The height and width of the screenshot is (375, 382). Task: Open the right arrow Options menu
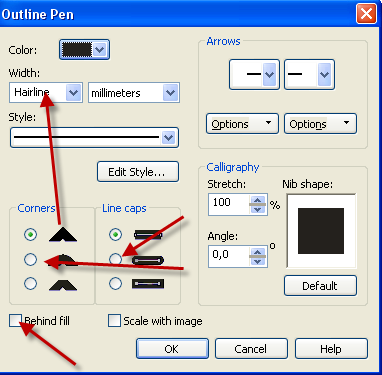[320, 124]
